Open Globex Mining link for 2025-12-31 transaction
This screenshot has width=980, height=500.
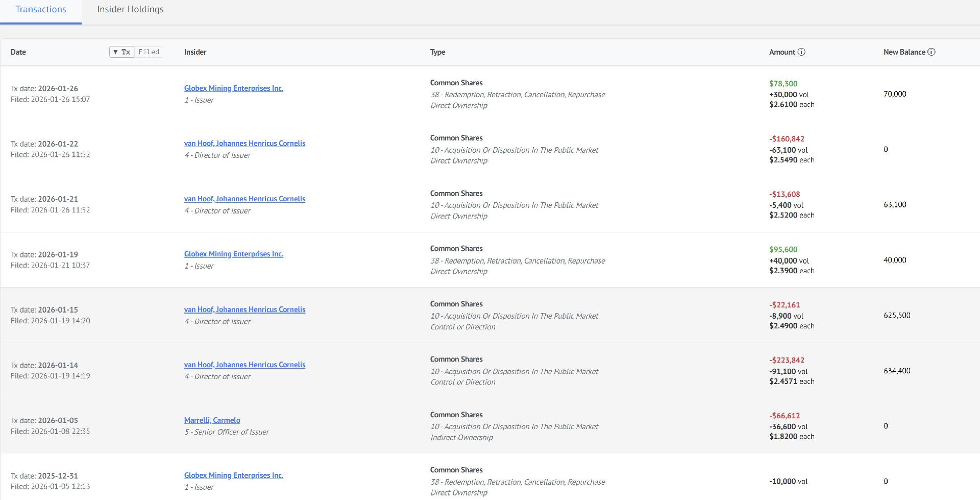tap(233, 475)
